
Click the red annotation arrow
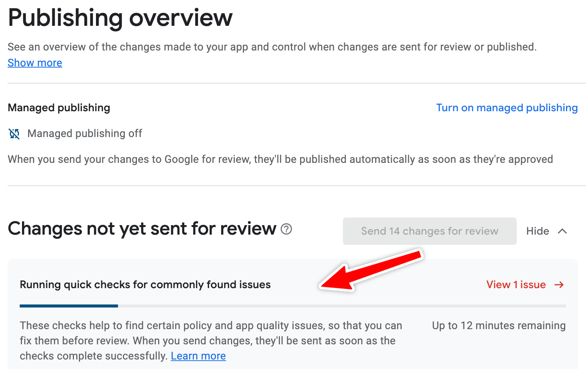pos(372,270)
